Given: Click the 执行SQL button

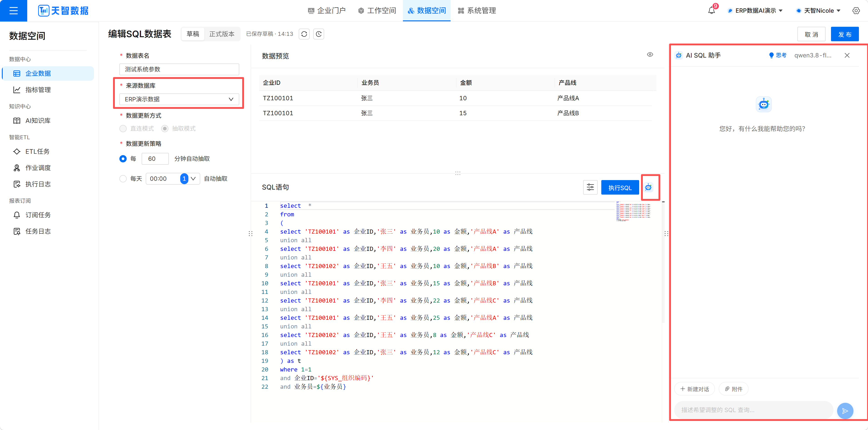Looking at the screenshot, I should (620, 188).
